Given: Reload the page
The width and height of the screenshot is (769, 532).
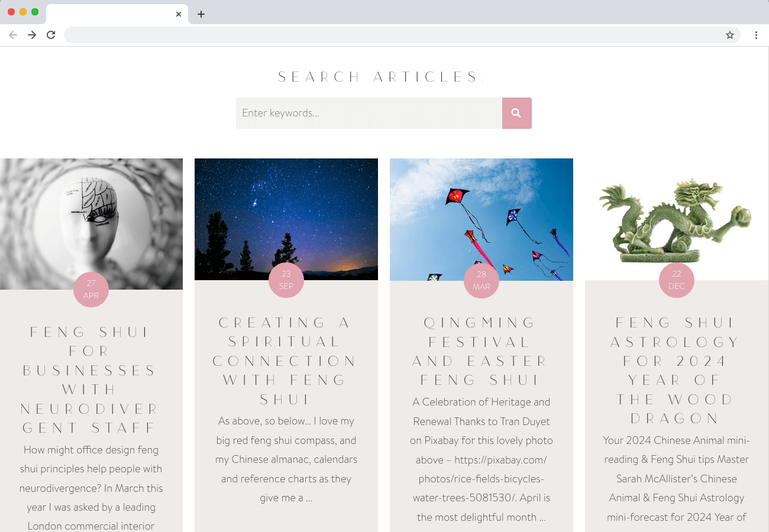Looking at the screenshot, I should [51, 35].
